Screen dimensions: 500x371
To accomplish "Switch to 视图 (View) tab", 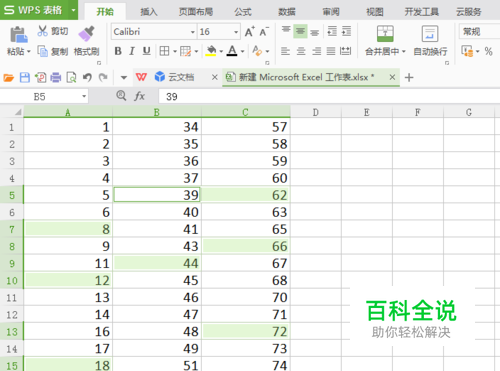I will coord(375,12).
